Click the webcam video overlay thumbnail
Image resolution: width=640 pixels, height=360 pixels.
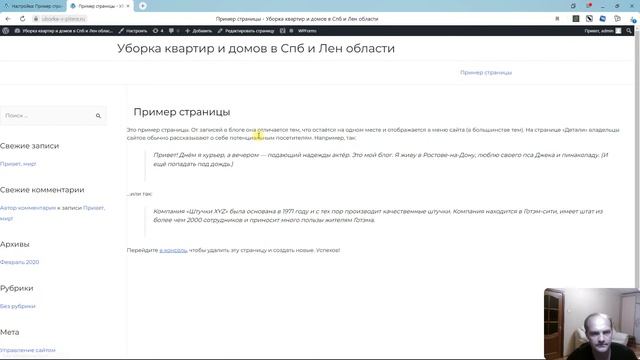click(x=592, y=324)
